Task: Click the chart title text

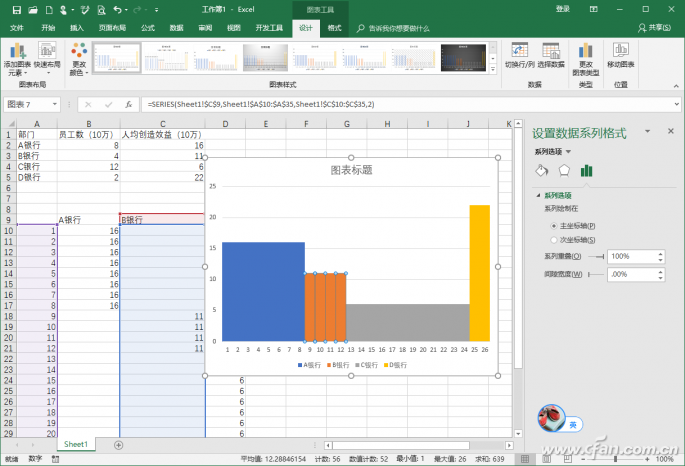Action: [351, 170]
